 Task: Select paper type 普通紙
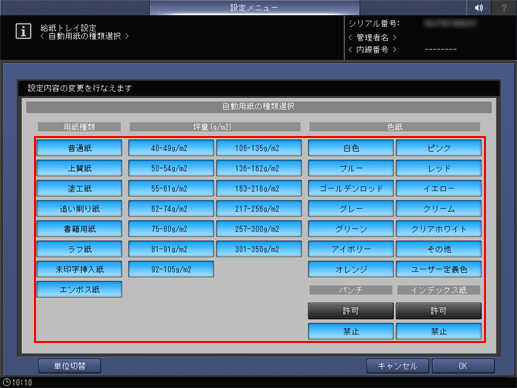pos(79,148)
